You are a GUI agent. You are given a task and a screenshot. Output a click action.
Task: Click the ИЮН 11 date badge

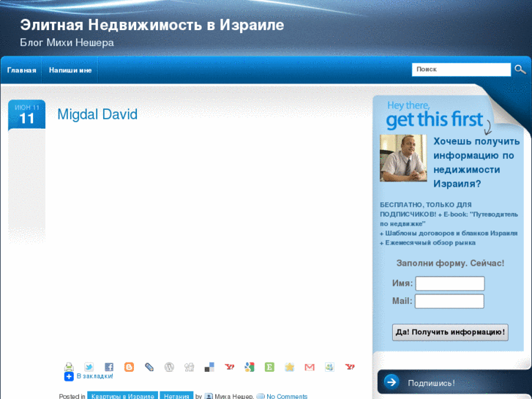click(x=27, y=114)
